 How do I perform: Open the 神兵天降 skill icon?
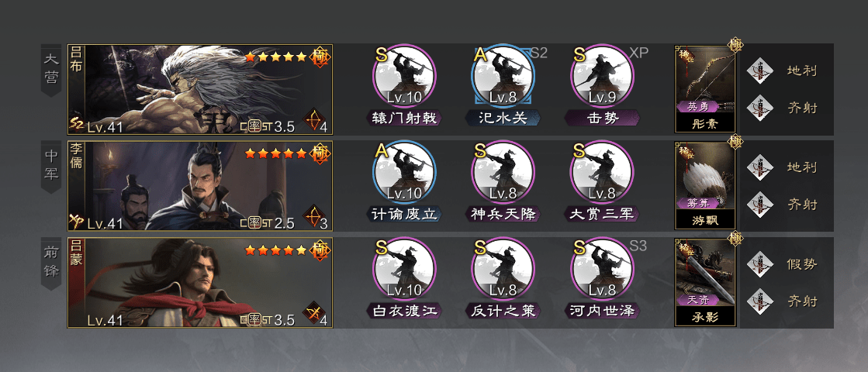pyautogui.click(x=503, y=173)
